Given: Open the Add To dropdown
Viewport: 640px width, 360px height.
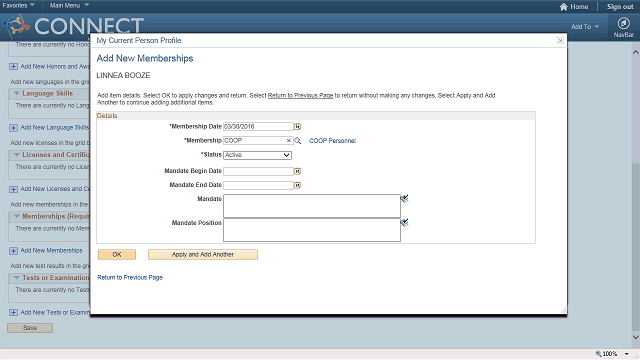Looking at the screenshot, I should tap(585, 27).
